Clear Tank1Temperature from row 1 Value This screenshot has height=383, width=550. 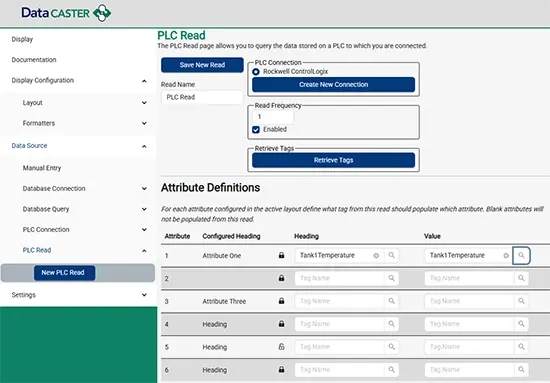tap(506, 256)
